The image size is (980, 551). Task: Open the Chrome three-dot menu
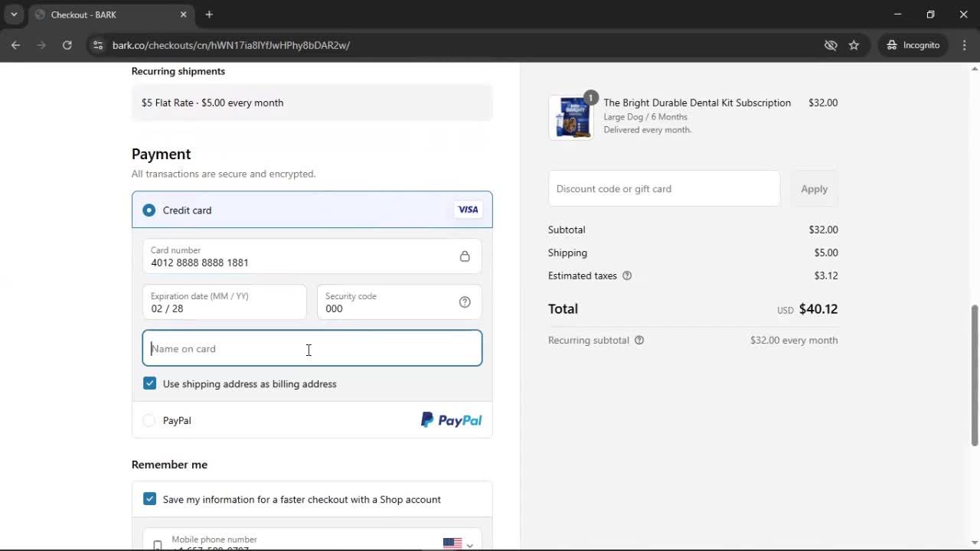pos(965,45)
